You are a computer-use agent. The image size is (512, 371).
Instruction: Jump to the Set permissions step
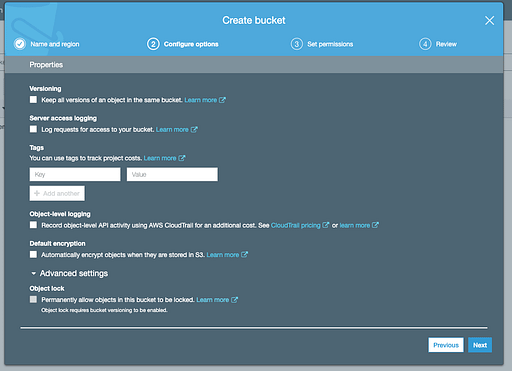coord(330,44)
